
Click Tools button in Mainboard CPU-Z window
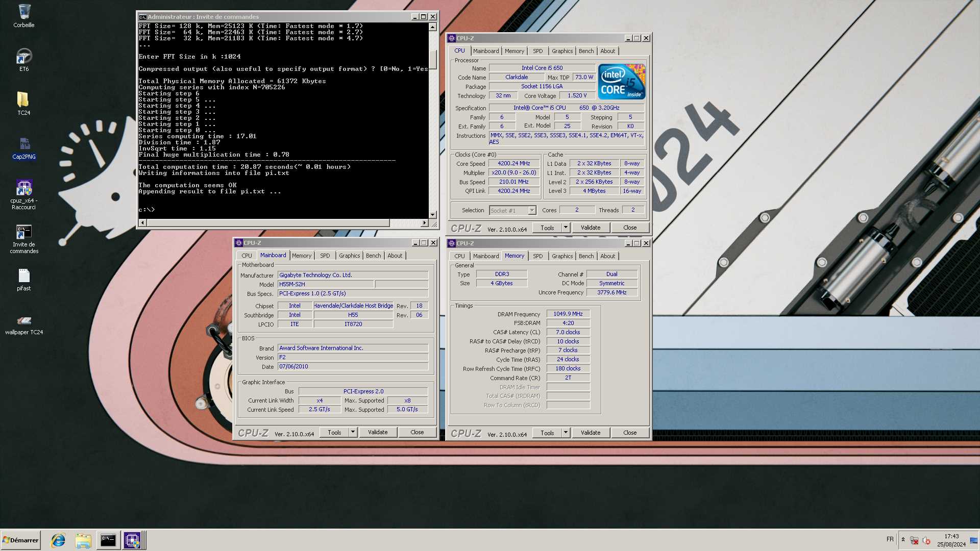pos(334,432)
